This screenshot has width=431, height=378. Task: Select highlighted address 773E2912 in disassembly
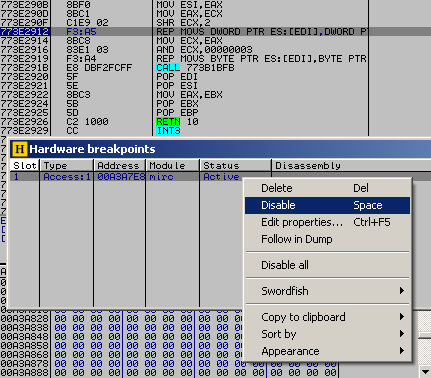pyautogui.click(x=25, y=32)
